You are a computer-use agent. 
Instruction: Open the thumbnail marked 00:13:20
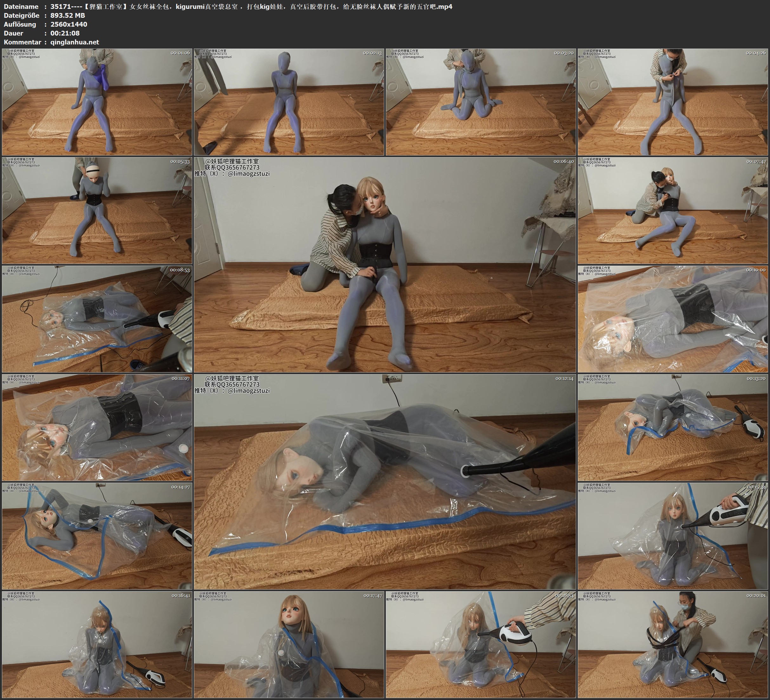(673, 427)
